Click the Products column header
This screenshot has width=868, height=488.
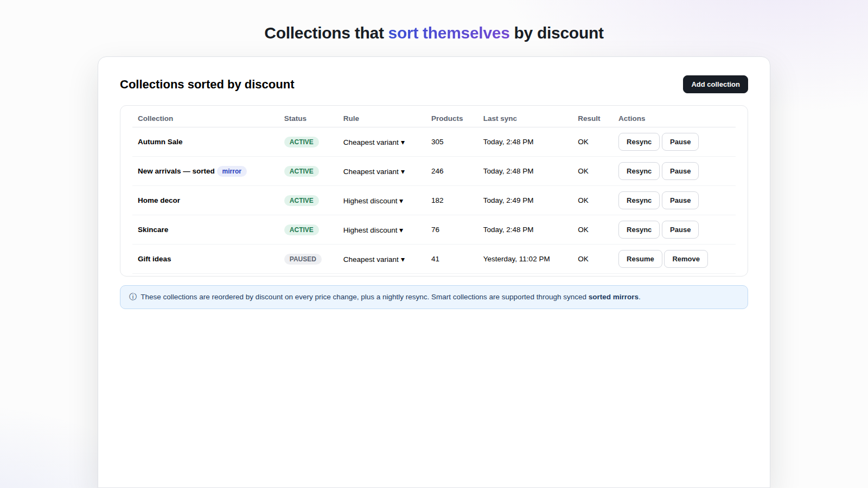click(x=447, y=118)
